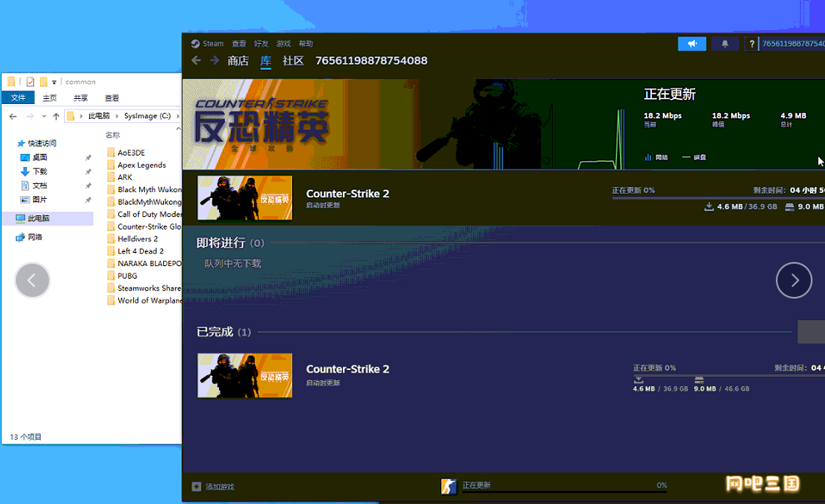The height and width of the screenshot is (504, 825).
Task: Open the 查看 menu in Steam
Action: click(239, 43)
